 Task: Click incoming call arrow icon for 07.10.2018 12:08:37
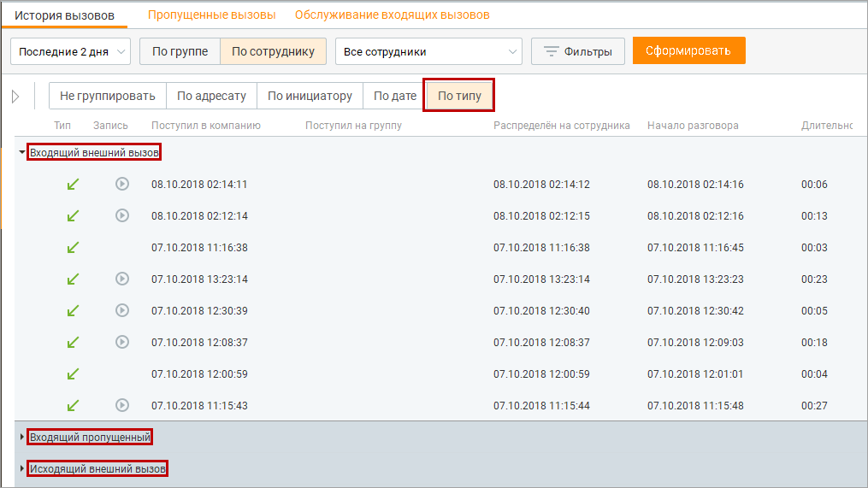tap(73, 343)
